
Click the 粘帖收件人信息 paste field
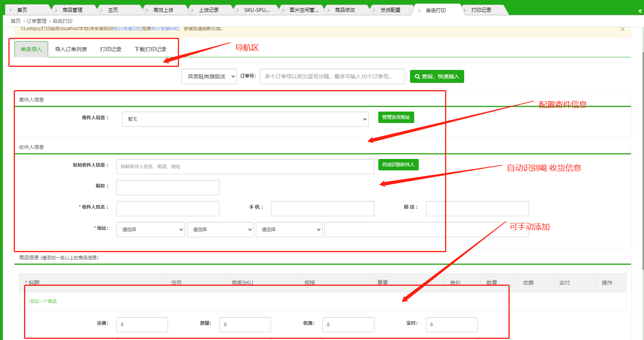(245, 167)
